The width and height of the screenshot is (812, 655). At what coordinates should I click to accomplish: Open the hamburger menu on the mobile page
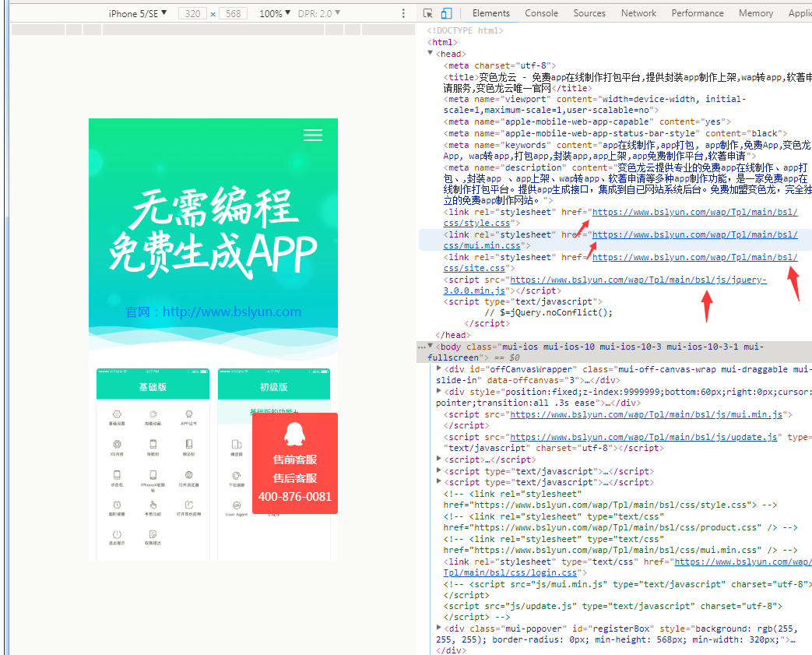[x=313, y=135]
